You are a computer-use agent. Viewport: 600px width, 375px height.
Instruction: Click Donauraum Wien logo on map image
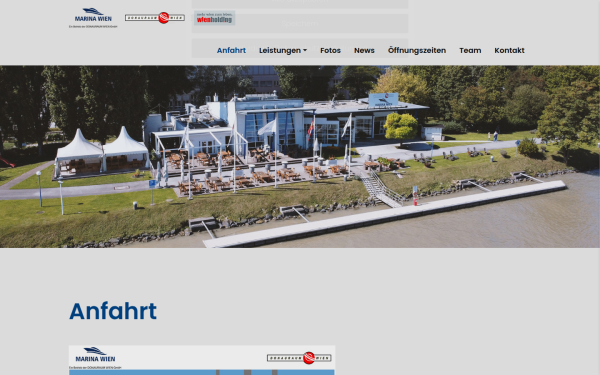[x=299, y=358]
